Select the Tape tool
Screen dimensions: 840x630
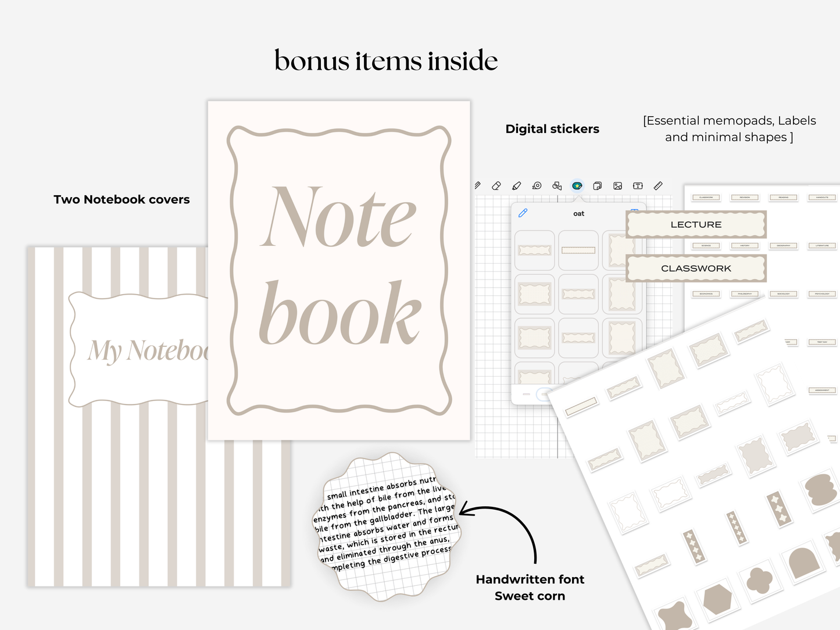[536, 185]
